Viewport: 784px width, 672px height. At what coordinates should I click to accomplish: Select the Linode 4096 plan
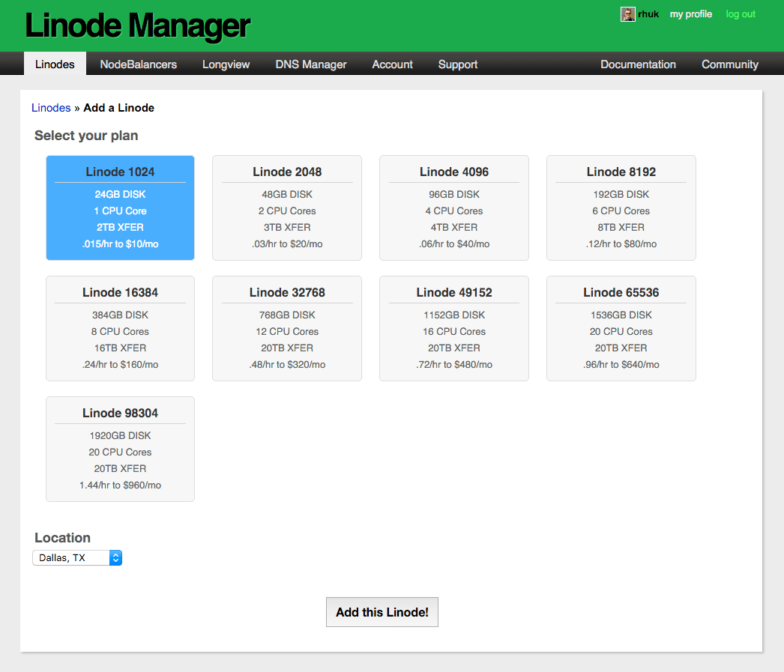[x=453, y=208]
